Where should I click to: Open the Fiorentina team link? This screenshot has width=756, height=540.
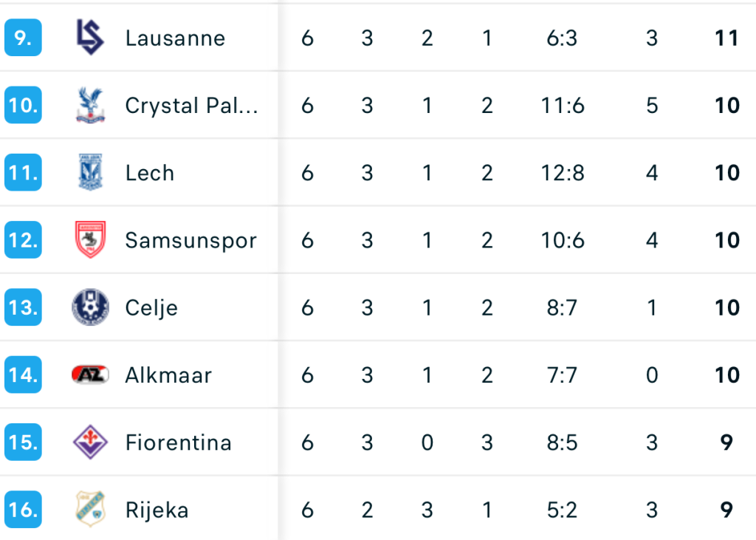tap(178, 443)
